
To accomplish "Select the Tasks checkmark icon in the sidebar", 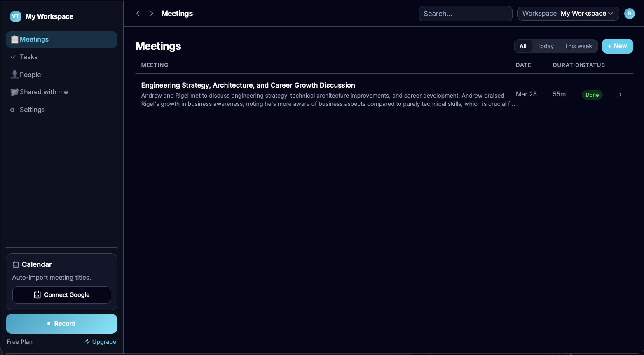I will [x=14, y=57].
